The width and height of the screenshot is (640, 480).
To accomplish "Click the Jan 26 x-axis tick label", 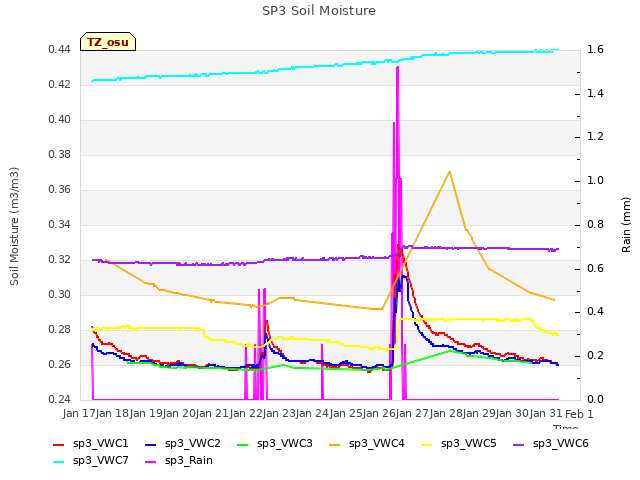I will tap(379, 414).
